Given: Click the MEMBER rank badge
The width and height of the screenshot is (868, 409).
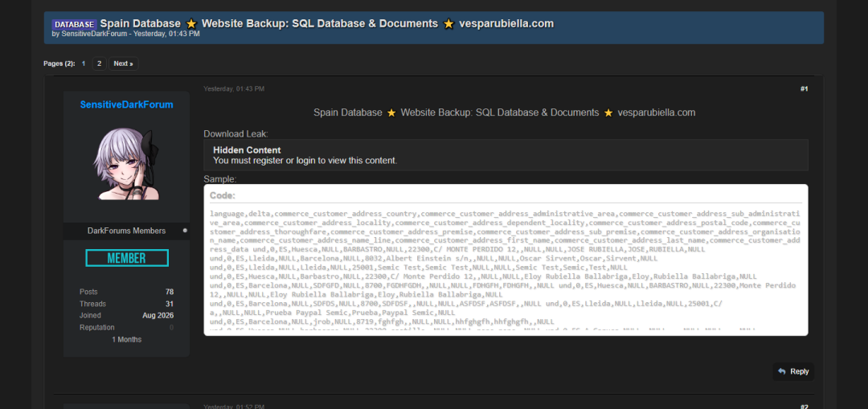Looking at the screenshot, I should 127,258.
